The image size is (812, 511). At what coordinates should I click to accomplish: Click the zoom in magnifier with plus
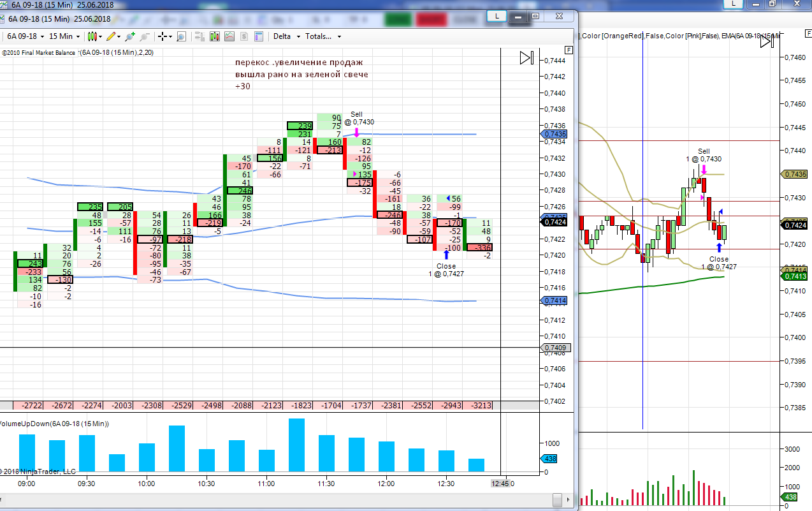[x=131, y=36]
